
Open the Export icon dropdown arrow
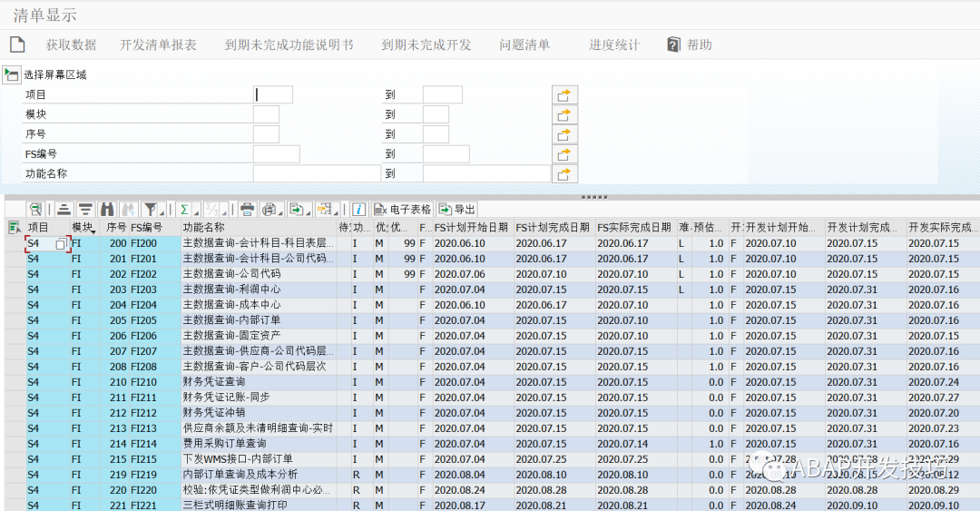(x=309, y=213)
